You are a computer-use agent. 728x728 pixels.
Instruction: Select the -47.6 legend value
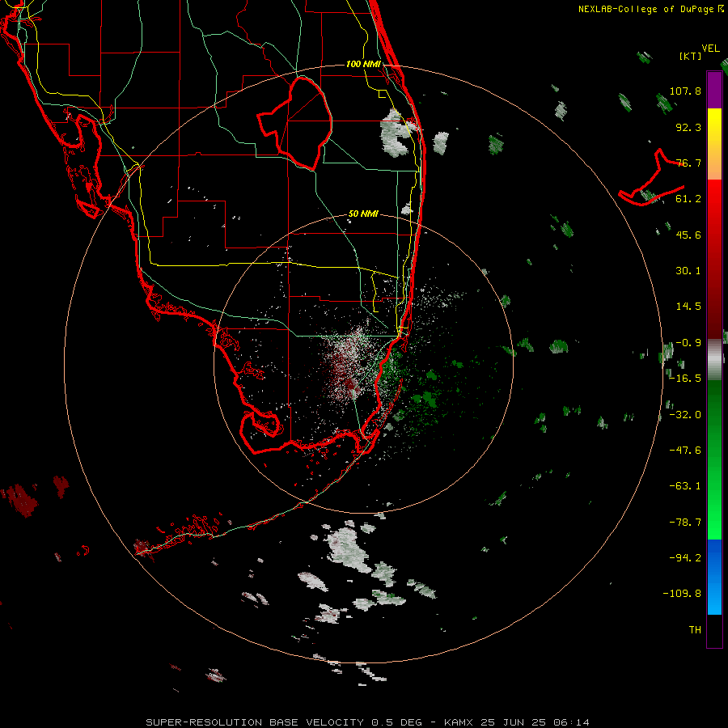pyautogui.click(x=685, y=451)
